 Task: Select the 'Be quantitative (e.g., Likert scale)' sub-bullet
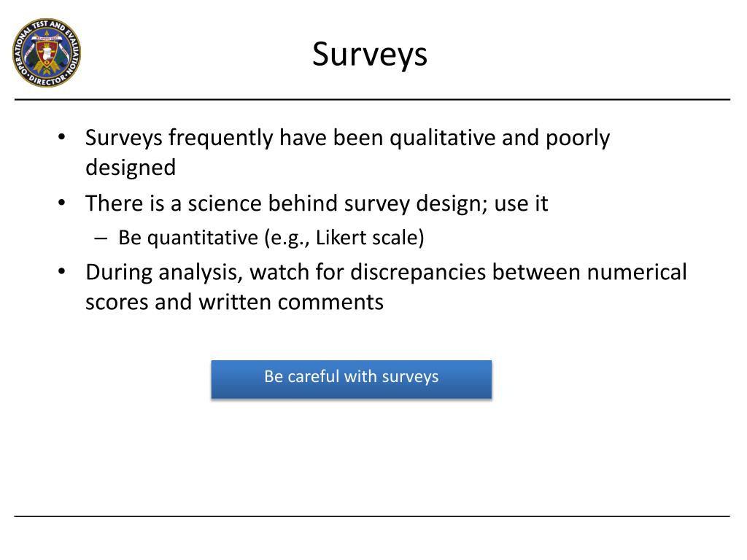(271, 238)
